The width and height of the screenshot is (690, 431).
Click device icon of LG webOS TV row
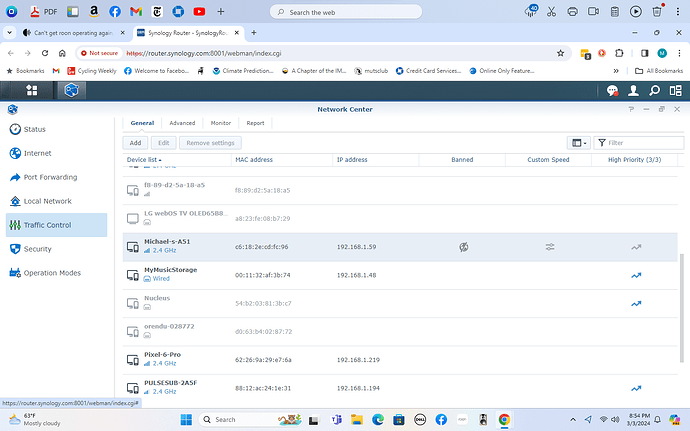pyautogui.click(x=132, y=218)
